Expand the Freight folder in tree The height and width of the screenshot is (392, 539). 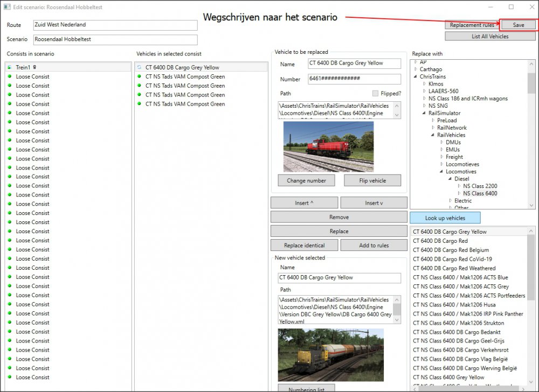click(441, 157)
